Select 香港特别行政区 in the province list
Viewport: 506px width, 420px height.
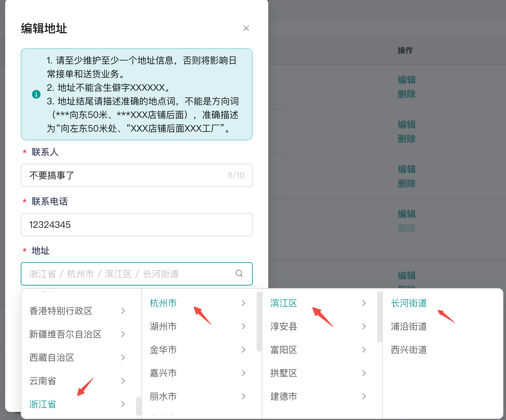pyautogui.click(x=61, y=311)
